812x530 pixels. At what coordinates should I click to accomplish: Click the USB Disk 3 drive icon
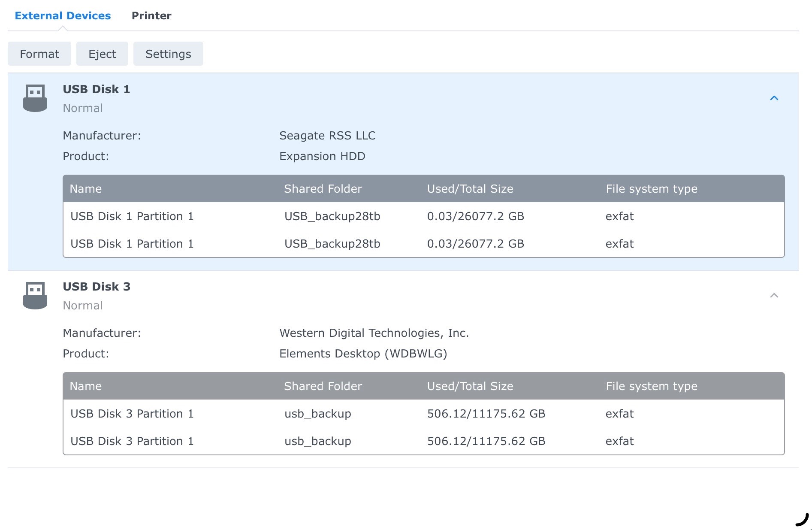coord(36,294)
